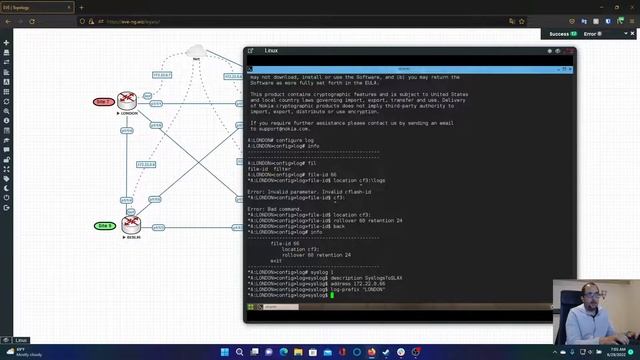Open the Status info circle icon
The width and height of the screenshot is (640, 360).
point(6,121)
